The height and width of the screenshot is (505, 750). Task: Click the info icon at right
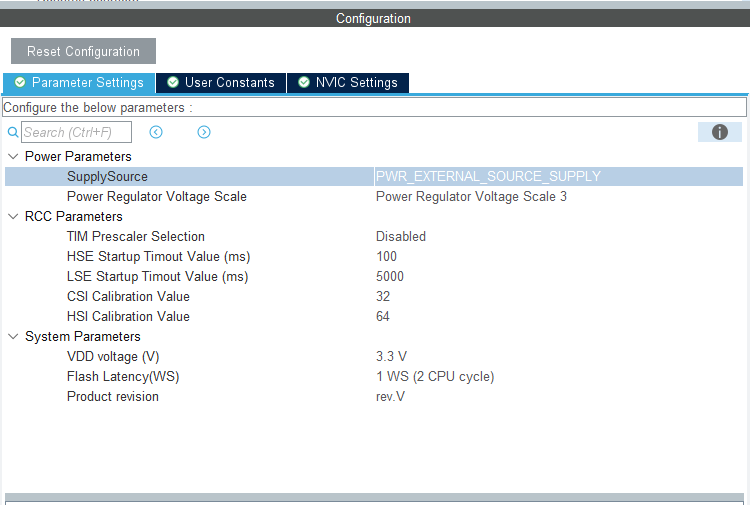coord(719,132)
